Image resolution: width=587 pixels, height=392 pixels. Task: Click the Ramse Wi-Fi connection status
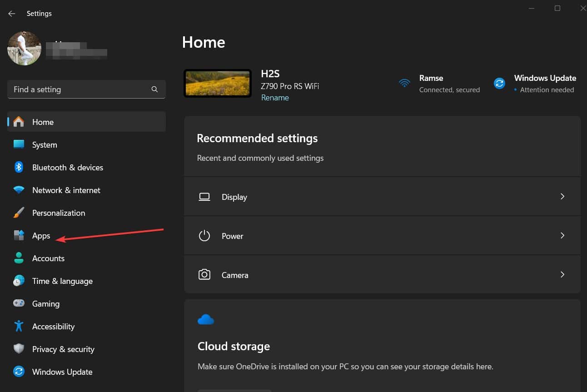click(438, 84)
